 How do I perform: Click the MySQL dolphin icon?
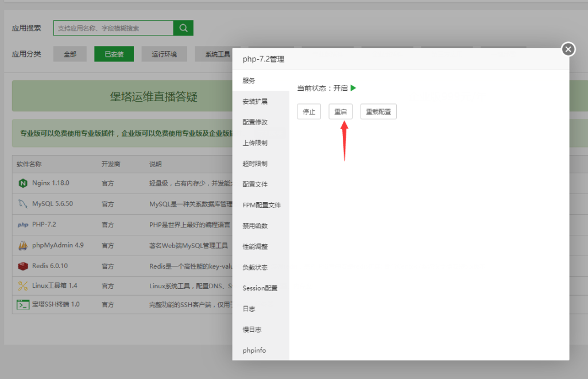pos(23,204)
